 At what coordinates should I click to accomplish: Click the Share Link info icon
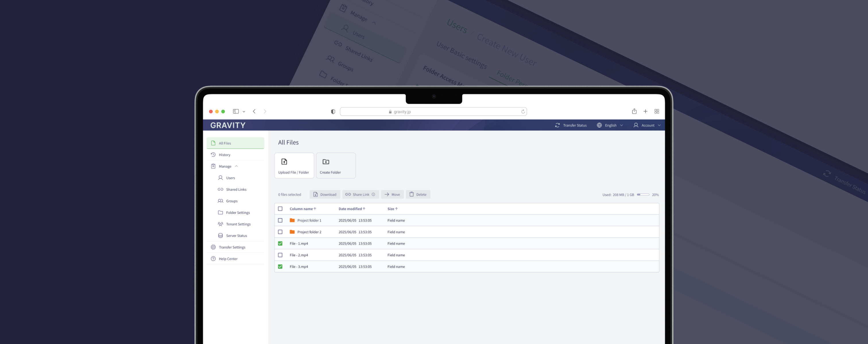point(373,194)
